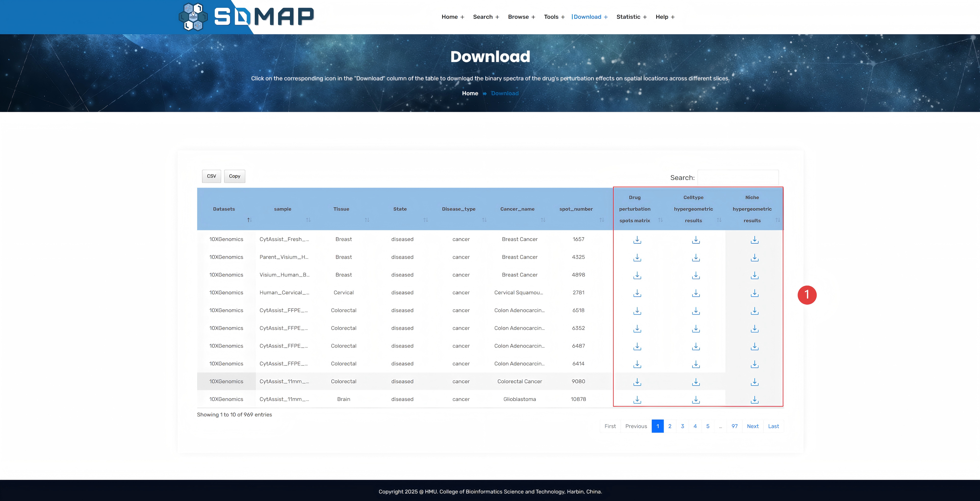Download drug perturbation matrix for the 1657-spot Breast Cancer row
This screenshot has width=980, height=501.
[637, 240]
